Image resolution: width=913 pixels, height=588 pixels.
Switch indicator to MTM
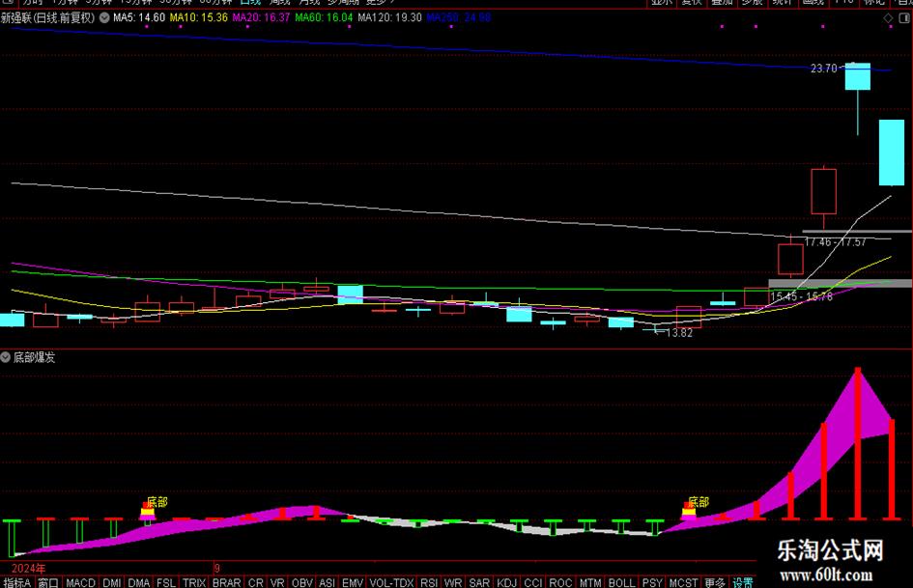590,582
